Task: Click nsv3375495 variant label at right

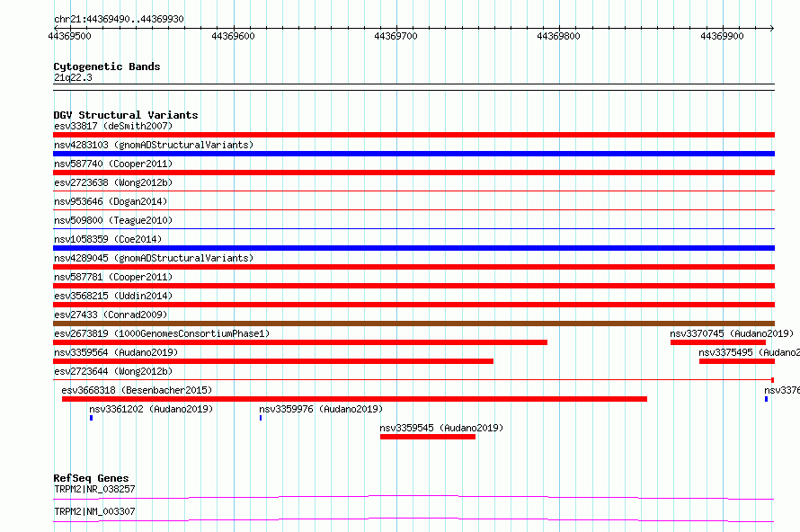Action: pos(749,352)
